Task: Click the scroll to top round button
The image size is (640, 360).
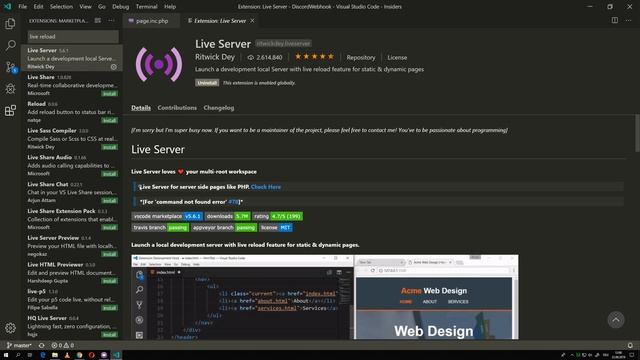Action: coord(616,320)
